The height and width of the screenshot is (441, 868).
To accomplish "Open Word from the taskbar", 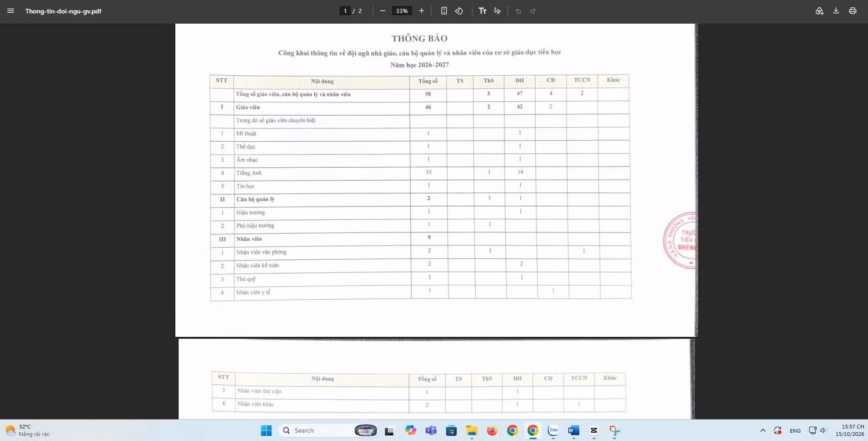I will [573, 431].
